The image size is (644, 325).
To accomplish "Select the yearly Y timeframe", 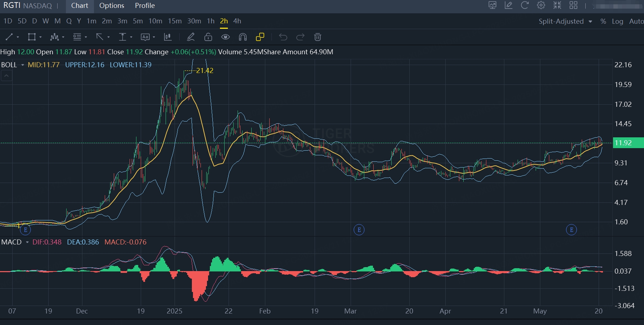I will pos(79,21).
